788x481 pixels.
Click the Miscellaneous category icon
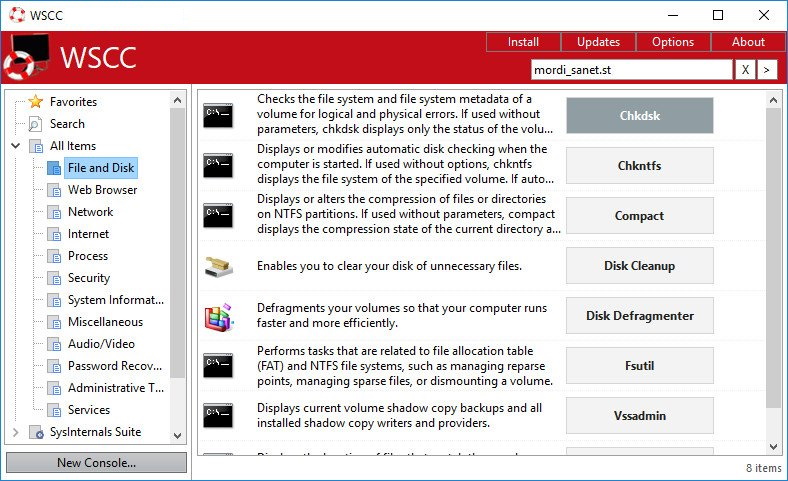coord(54,322)
